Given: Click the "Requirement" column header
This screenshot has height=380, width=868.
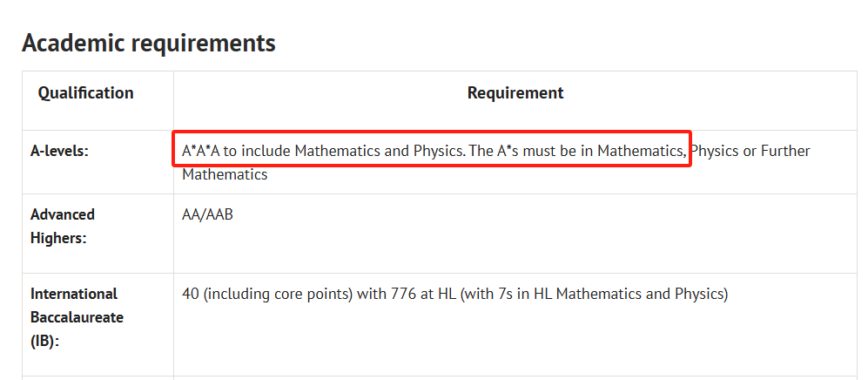Looking at the screenshot, I should tap(515, 93).
